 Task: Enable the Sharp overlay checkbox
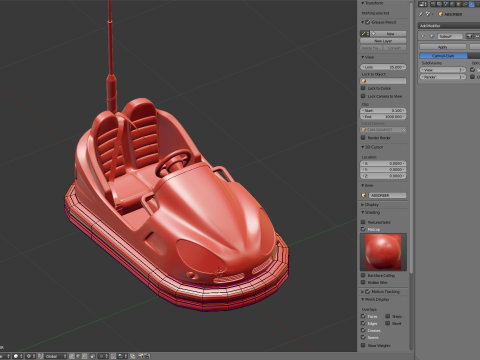tap(388, 316)
